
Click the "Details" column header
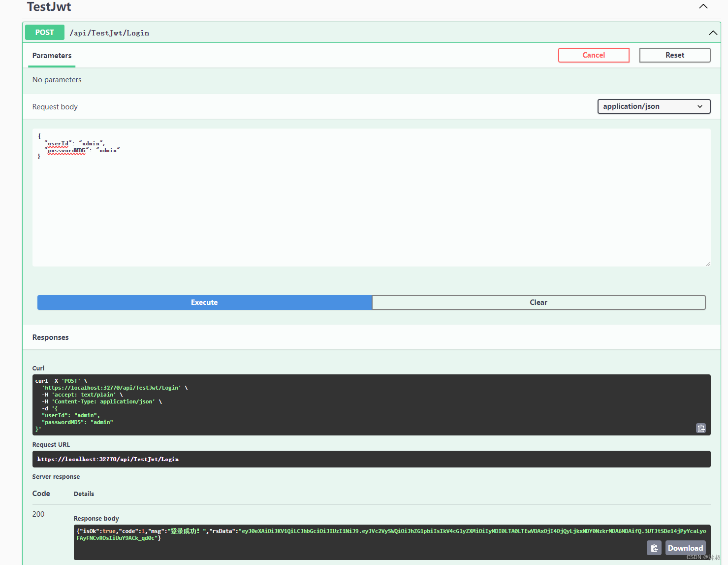(84, 494)
